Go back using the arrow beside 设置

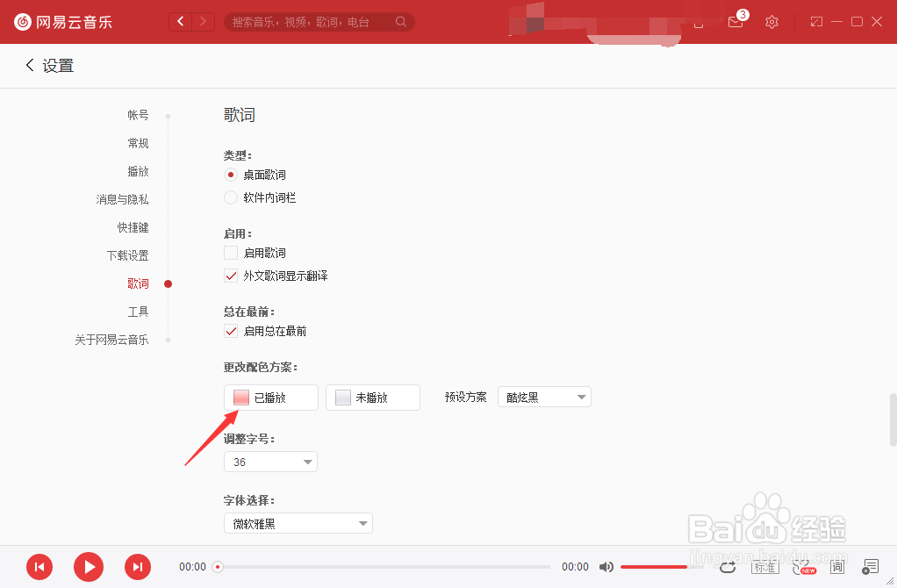29,65
